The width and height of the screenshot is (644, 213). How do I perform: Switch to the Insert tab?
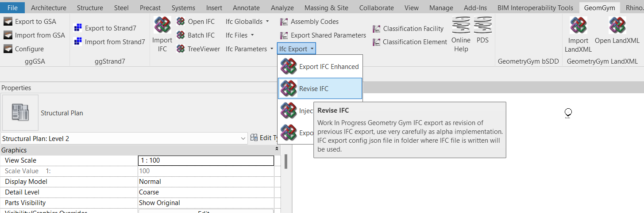(214, 8)
